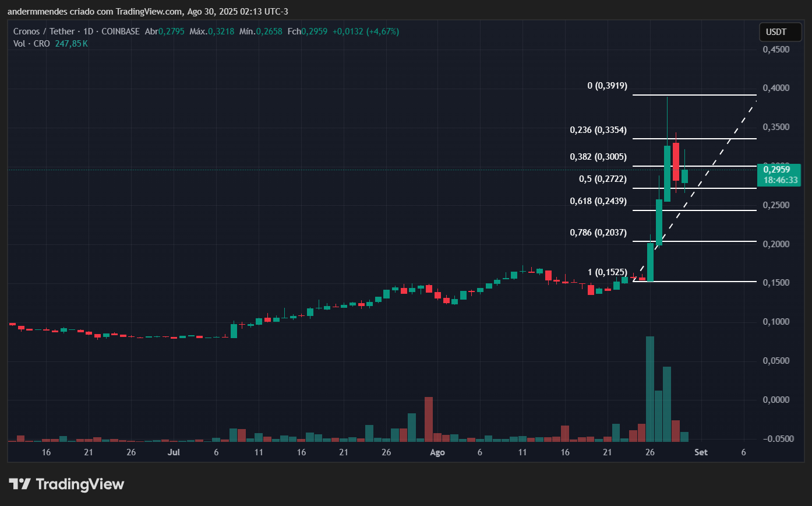Click the Jul label on time axis
This screenshot has width=812, height=506.
click(x=174, y=452)
